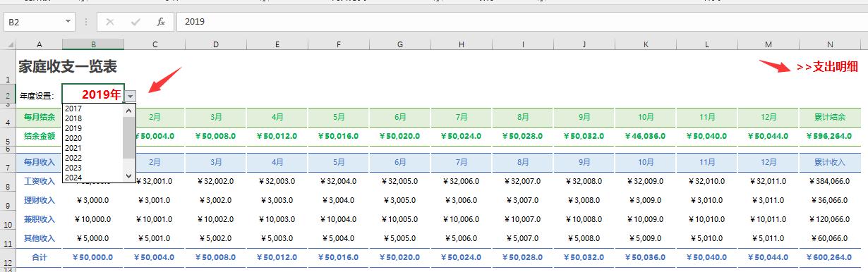Click the ¥36,066.0 investment total cell
The width and height of the screenshot is (868, 272).
830,200
